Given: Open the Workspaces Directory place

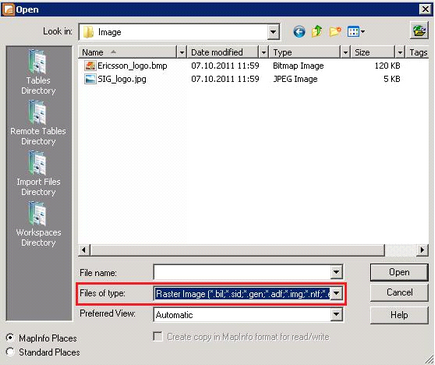Looking at the screenshot, I should coord(38,224).
